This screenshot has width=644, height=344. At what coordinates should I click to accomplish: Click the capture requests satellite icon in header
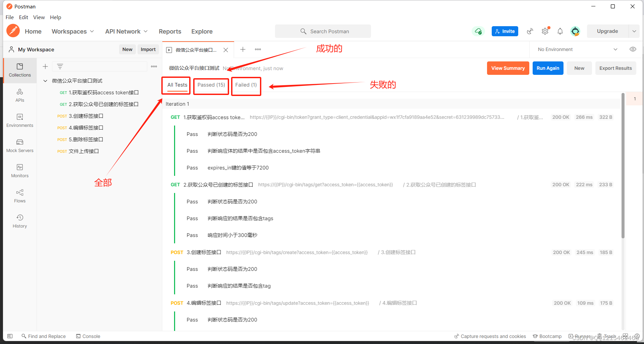point(530,31)
